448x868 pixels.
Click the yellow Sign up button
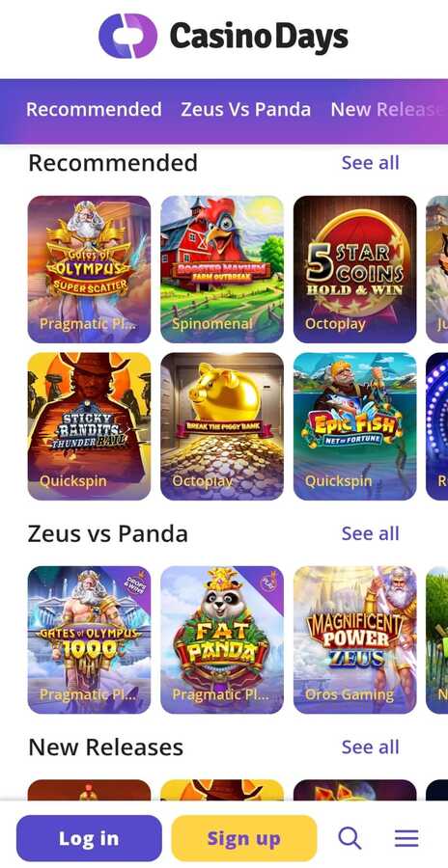pos(244,838)
